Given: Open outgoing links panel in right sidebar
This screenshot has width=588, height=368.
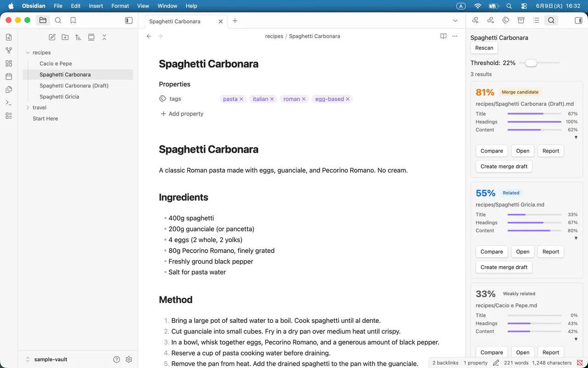Looking at the screenshot, I should pos(491,20).
